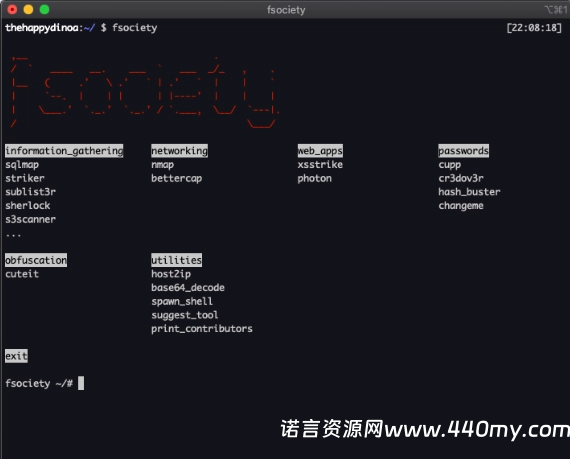Select the nmap entry
The height and width of the screenshot is (459, 570).
(x=162, y=165)
